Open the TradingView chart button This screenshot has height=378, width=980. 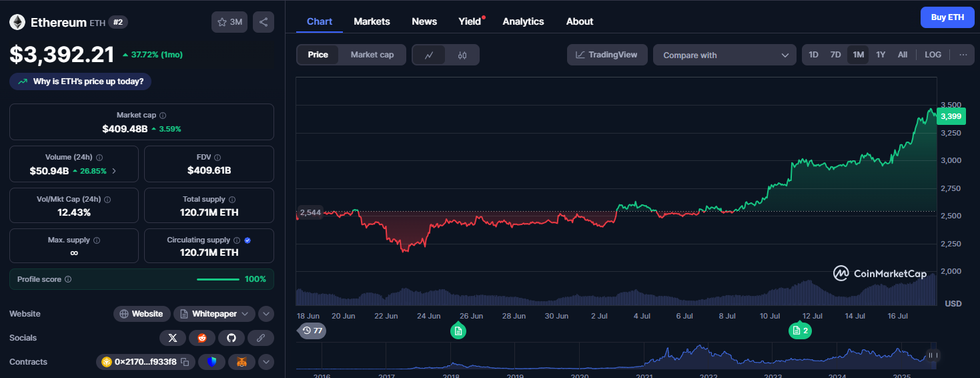coord(607,55)
